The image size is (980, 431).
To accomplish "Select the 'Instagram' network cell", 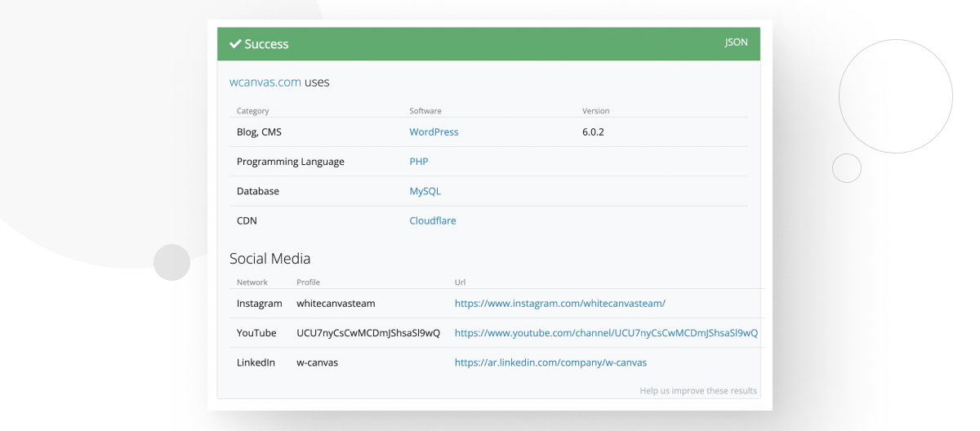I will click(260, 304).
